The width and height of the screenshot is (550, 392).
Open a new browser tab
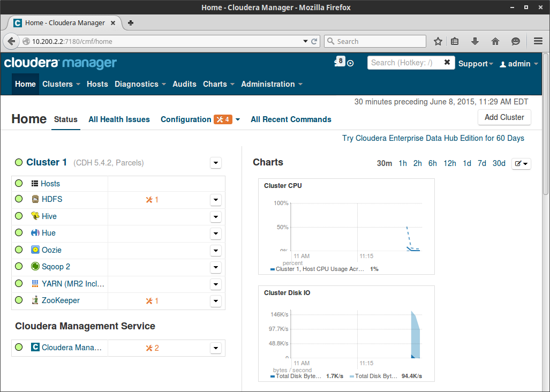131,23
